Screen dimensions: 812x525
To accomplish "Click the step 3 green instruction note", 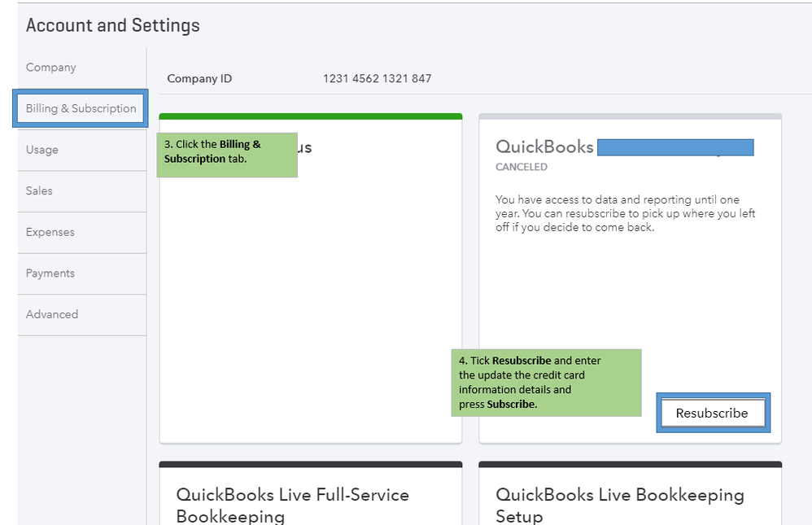I will [225, 155].
